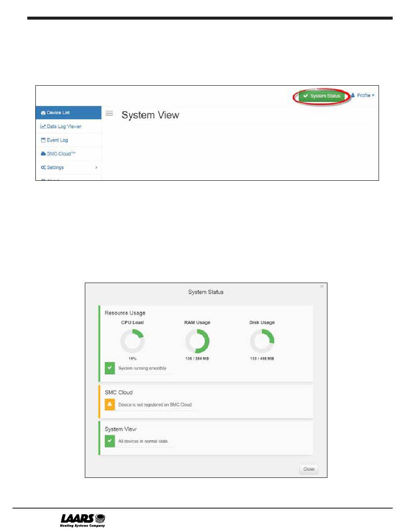Screen dimensions: 405x532
Task: Click 'Device is not registered on SMC Cloud' text
Action: tap(155, 404)
